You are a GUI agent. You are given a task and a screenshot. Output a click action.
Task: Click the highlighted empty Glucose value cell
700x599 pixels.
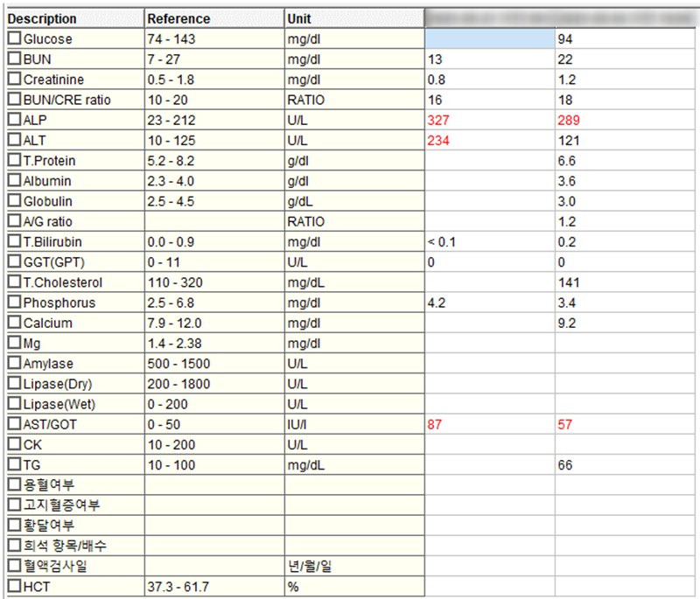489,39
